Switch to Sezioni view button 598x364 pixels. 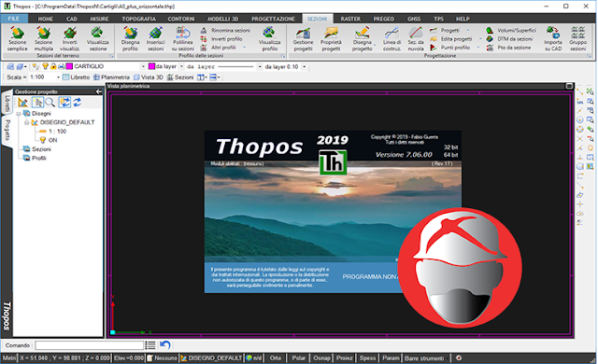tap(180, 77)
